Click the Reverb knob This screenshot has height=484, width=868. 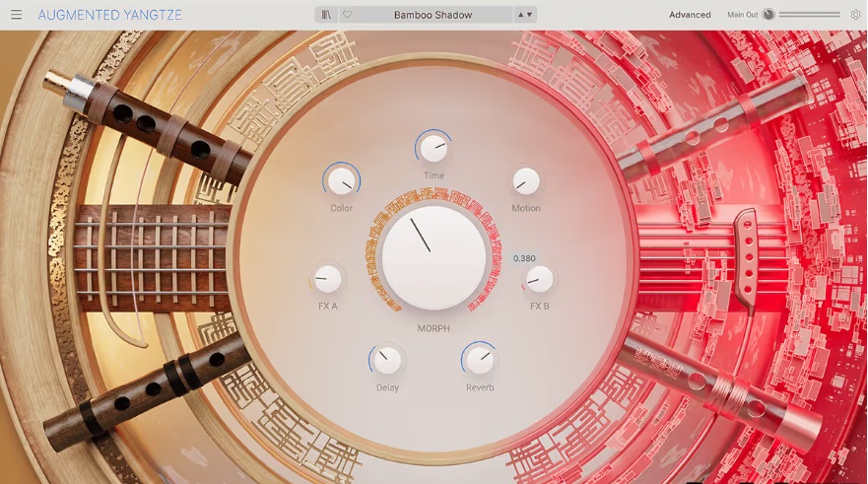[480, 360]
